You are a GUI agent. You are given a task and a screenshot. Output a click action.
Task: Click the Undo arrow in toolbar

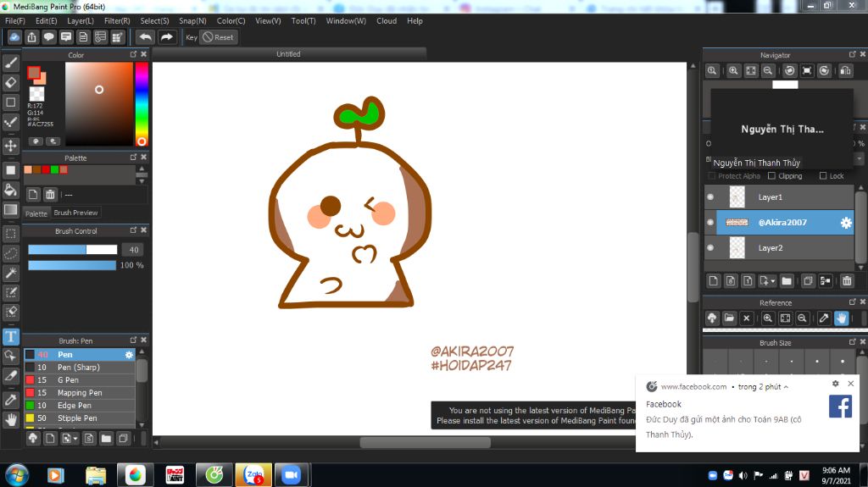pyautogui.click(x=146, y=37)
